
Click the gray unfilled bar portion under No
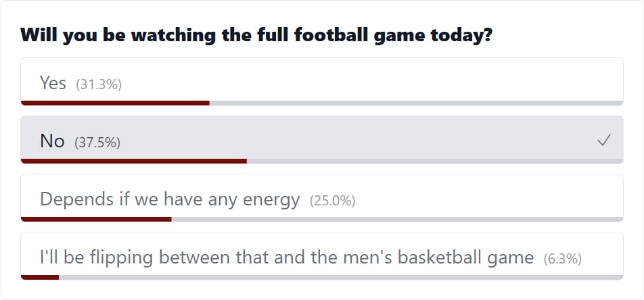pyautogui.click(x=434, y=161)
